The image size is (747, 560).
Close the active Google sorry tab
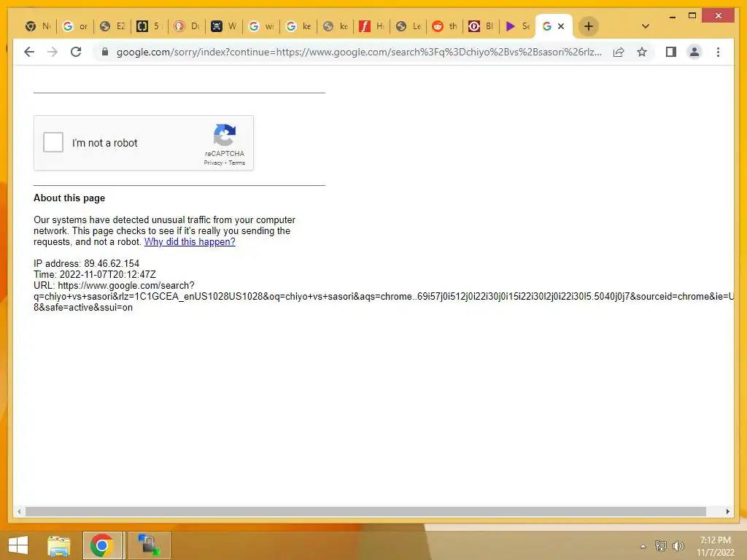[x=561, y=26]
